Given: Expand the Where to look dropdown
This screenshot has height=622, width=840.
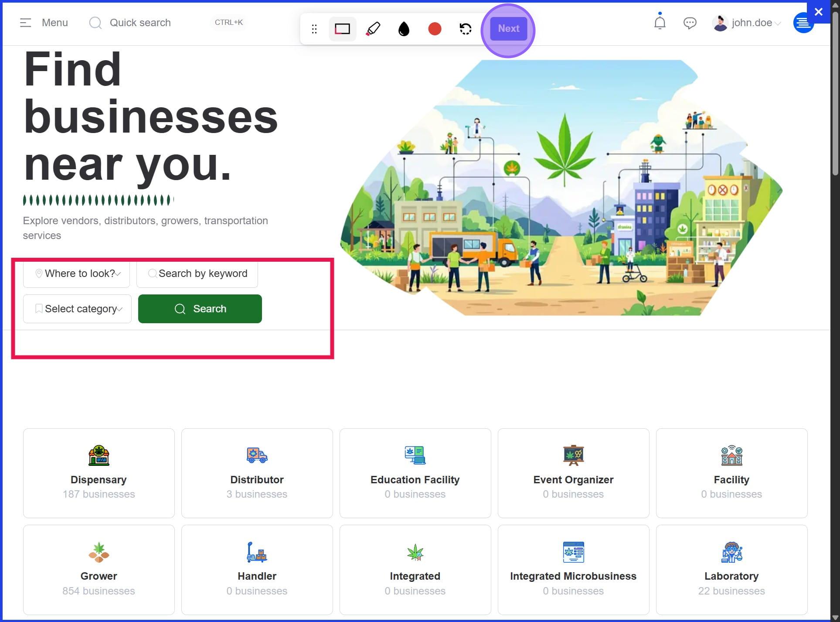Looking at the screenshot, I should pos(77,273).
